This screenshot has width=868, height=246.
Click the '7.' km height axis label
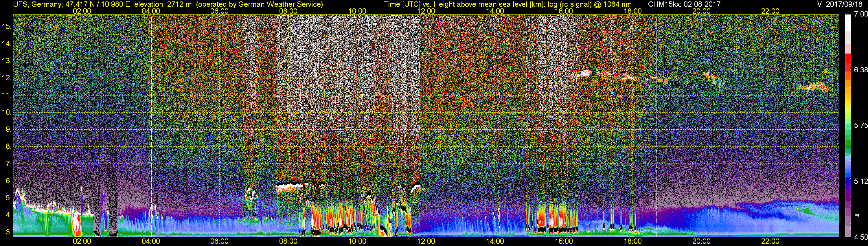pos(8,164)
